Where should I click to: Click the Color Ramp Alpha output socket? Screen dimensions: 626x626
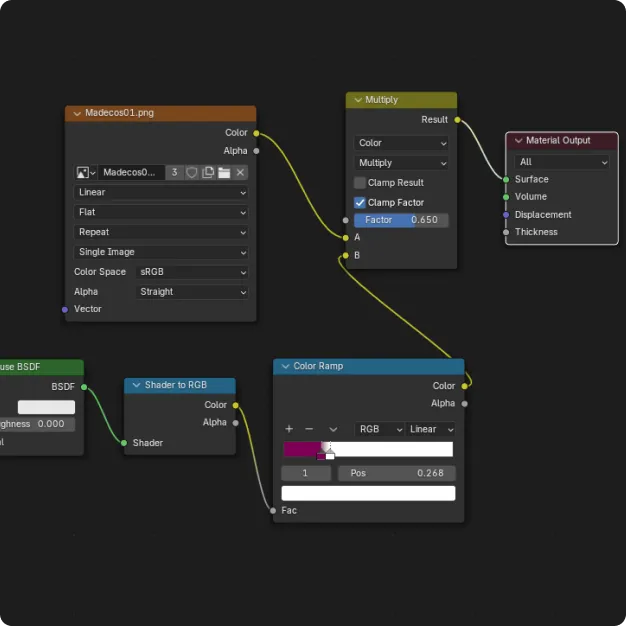click(464, 404)
